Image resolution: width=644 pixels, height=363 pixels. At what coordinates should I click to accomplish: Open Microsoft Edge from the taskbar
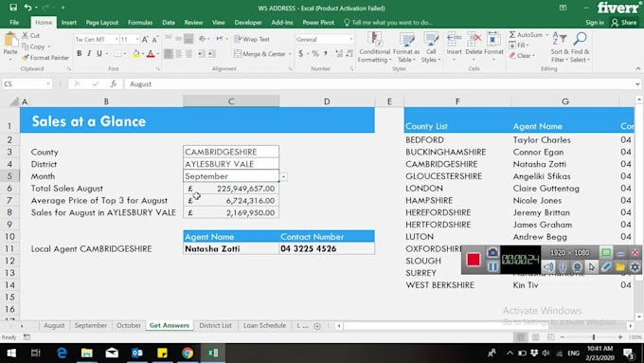(62, 353)
